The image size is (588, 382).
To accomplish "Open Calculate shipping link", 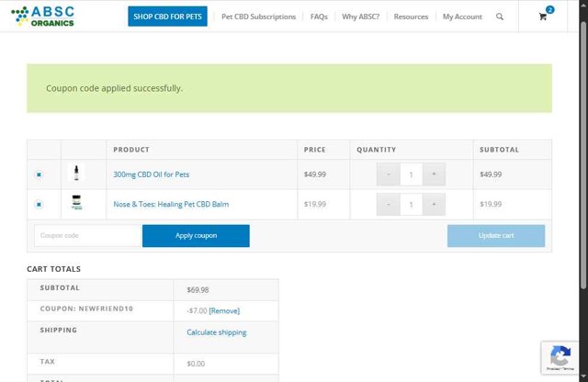I will [x=217, y=332].
